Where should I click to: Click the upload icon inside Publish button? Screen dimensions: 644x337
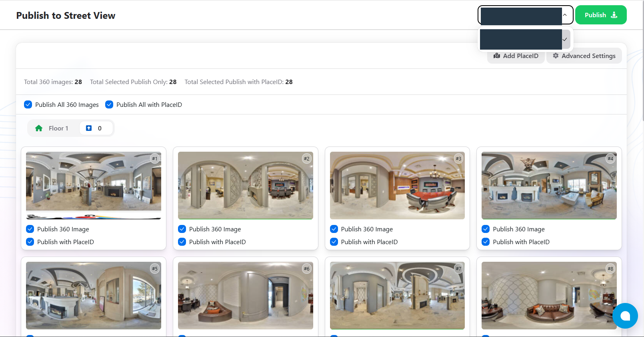[x=614, y=15]
